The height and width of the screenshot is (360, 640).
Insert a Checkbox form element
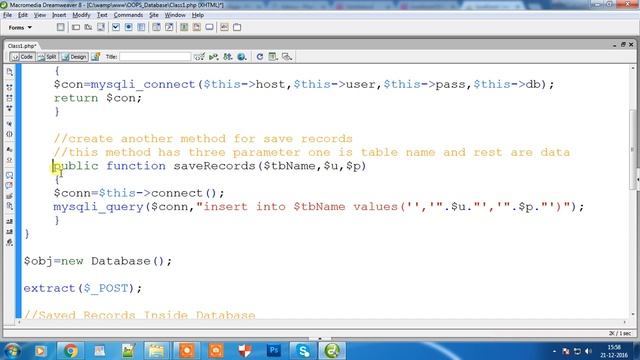pyautogui.click(x=116, y=27)
